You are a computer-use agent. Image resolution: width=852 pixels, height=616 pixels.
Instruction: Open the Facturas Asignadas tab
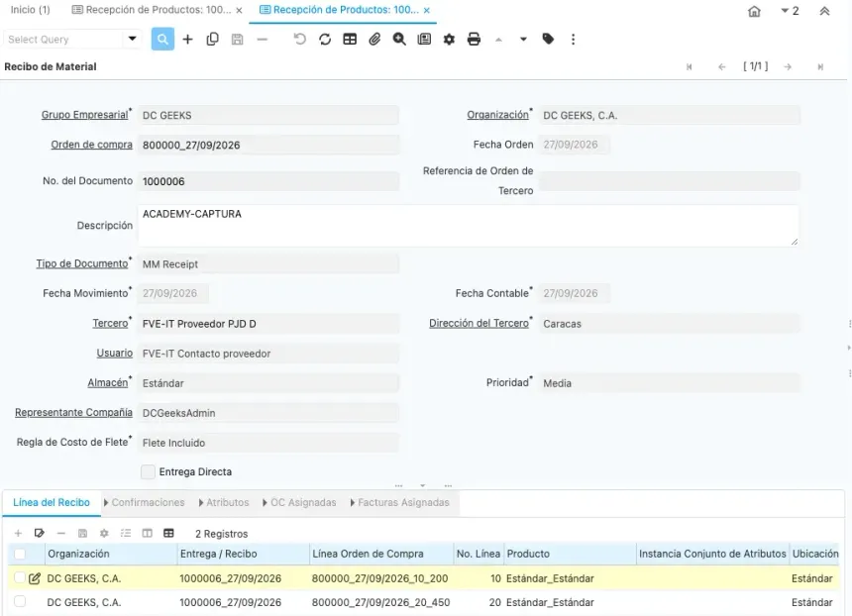tap(400, 502)
